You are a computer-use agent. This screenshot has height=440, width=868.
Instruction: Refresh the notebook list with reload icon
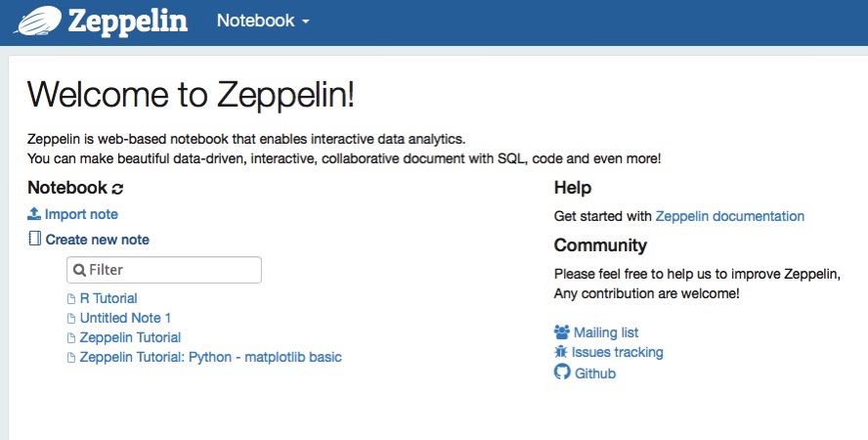coord(118,189)
